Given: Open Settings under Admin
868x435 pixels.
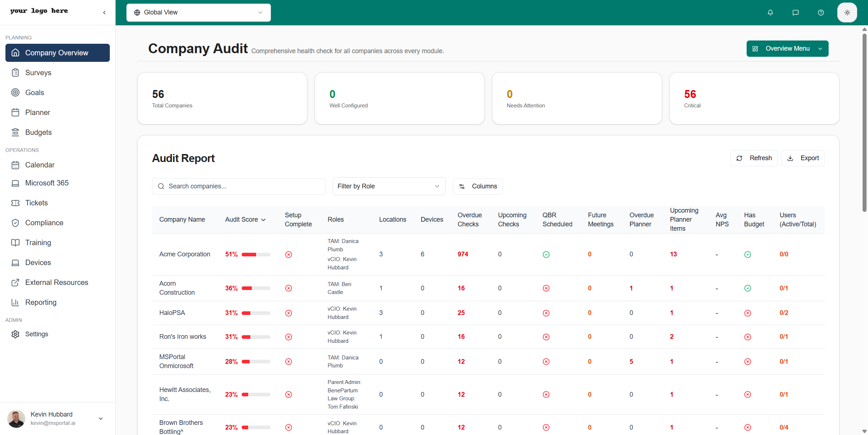Looking at the screenshot, I should tap(37, 334).
